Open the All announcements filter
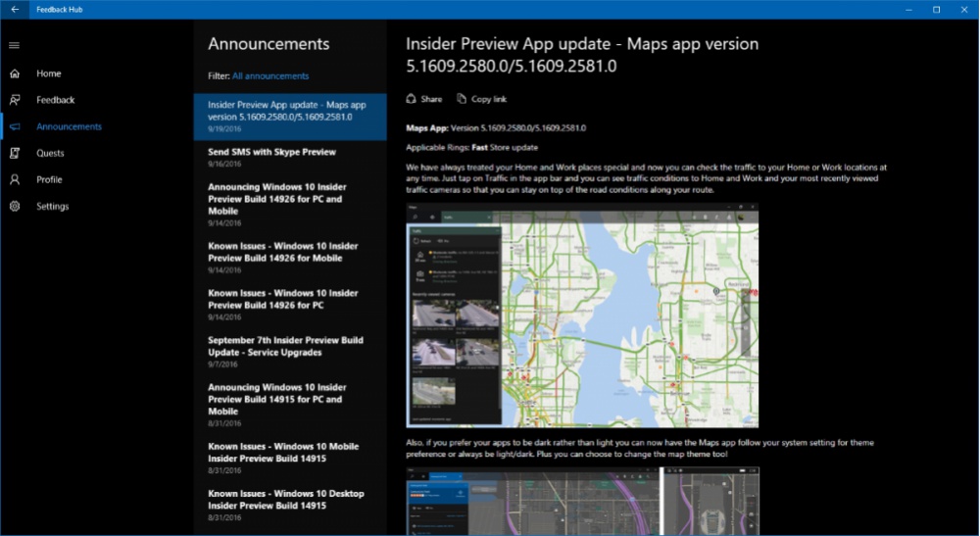 [x=270, y=76]
